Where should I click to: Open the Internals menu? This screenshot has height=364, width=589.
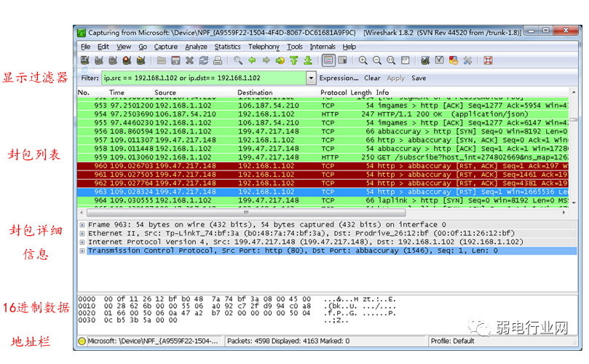pyautogui.click(x=323, y=47)
